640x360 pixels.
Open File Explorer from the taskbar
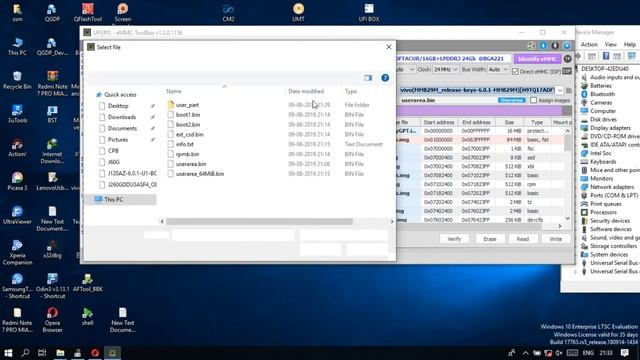pyautogui.click(x=60, y=353)
